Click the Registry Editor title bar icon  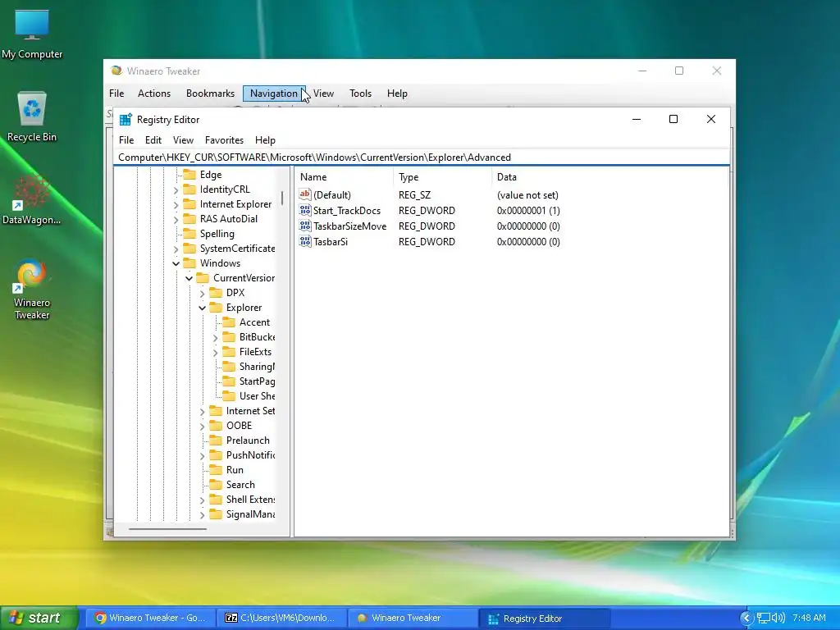(x=126, y=120)
